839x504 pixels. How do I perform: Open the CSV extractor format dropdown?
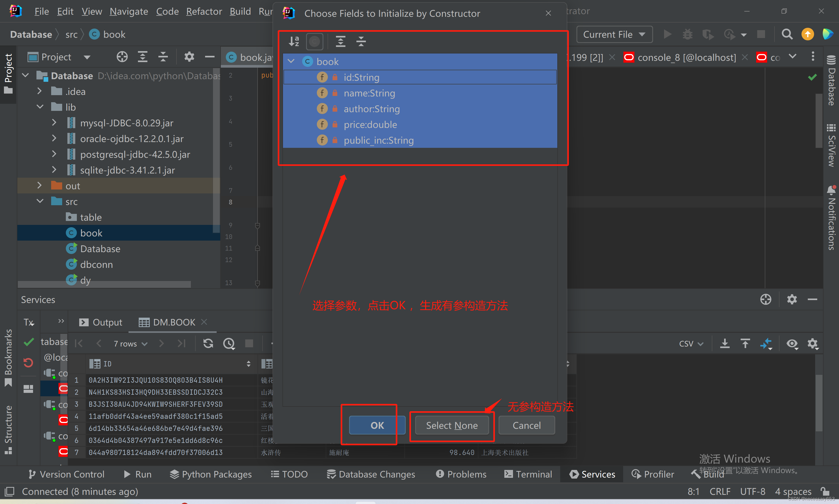690,344
